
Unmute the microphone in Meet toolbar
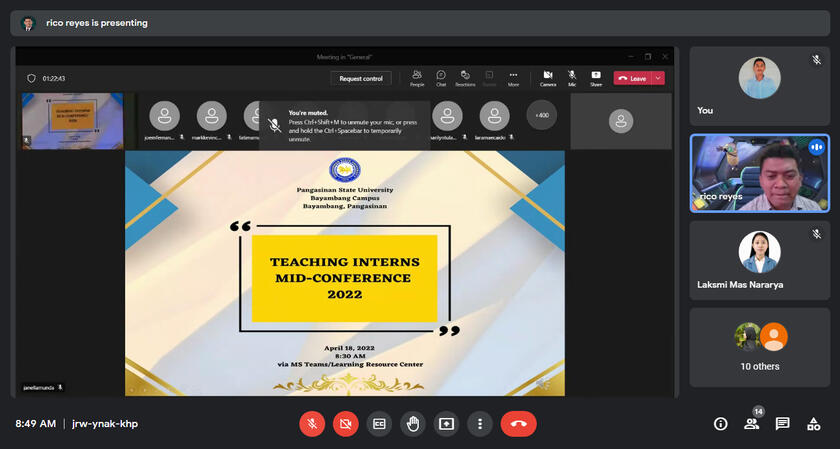(x=312, y=424)
